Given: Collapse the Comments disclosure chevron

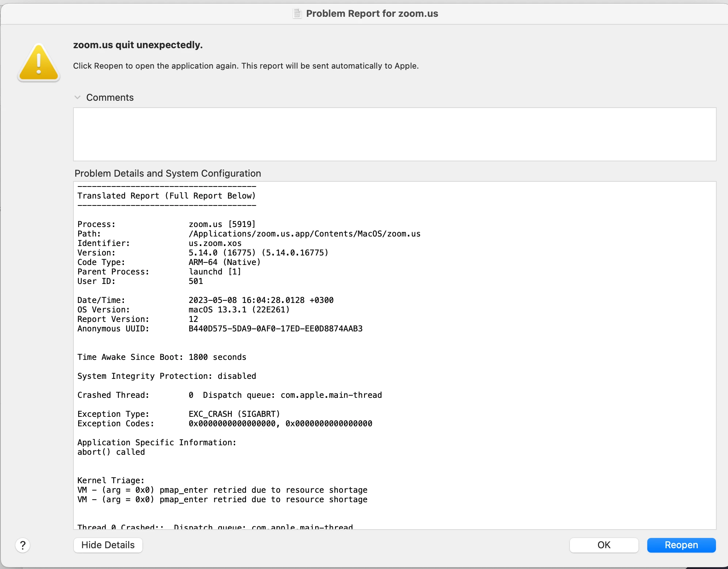Looking at the screenshot, I should coord(77,97).
